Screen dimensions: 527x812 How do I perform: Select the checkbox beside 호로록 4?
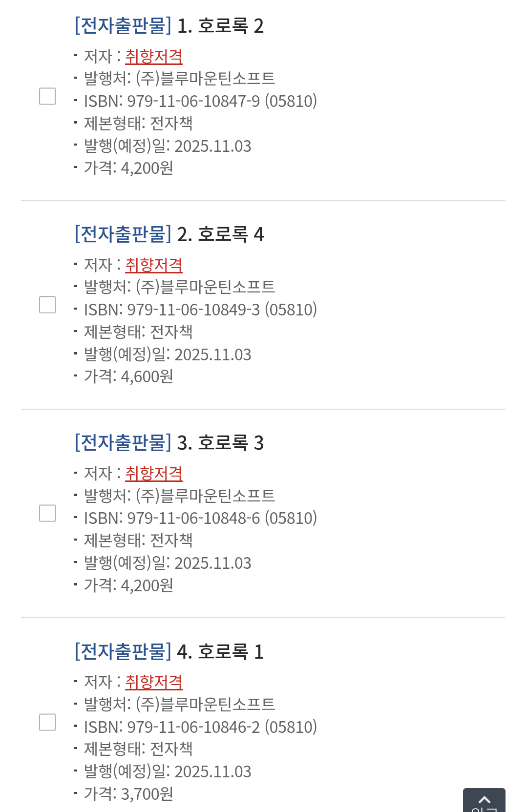[47, 305]
